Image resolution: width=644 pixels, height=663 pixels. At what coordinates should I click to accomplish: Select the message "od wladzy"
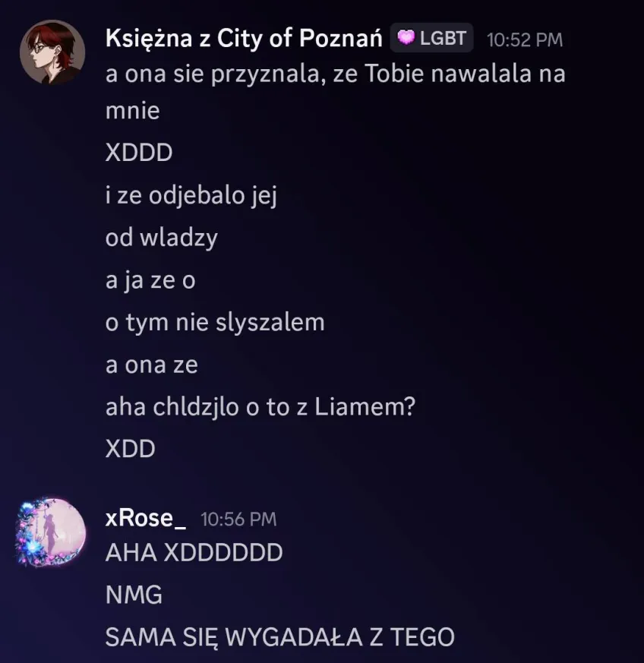pyautogui.click(x=162, y=238)
